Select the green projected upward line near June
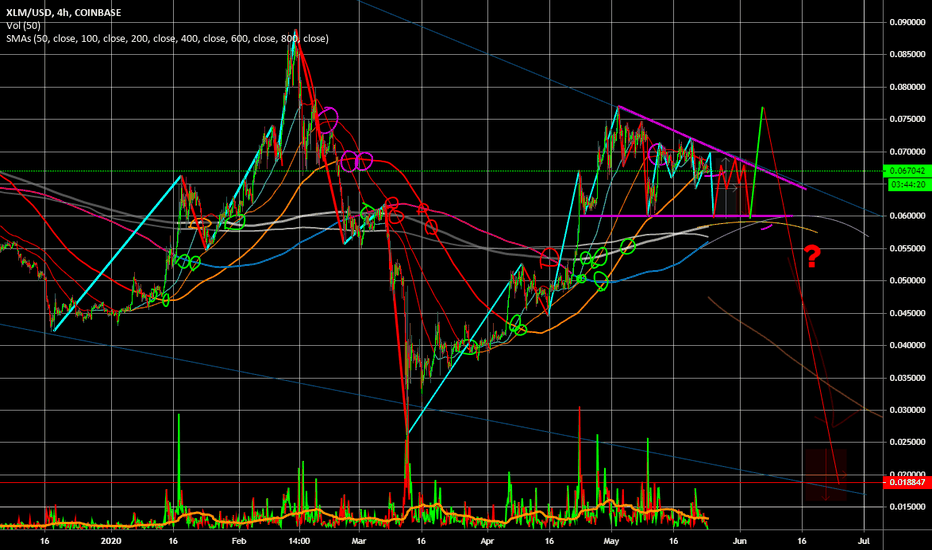This screenshot has width=932, height=550. pos(756,162)
